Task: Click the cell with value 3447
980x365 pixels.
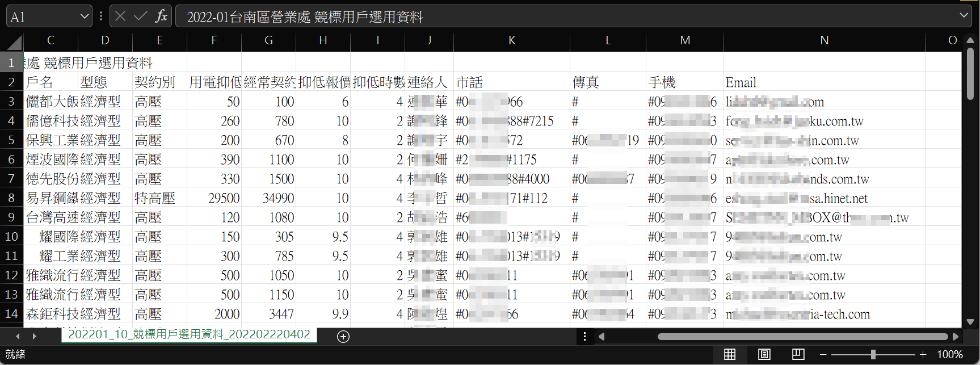Action: pos(268,313)
